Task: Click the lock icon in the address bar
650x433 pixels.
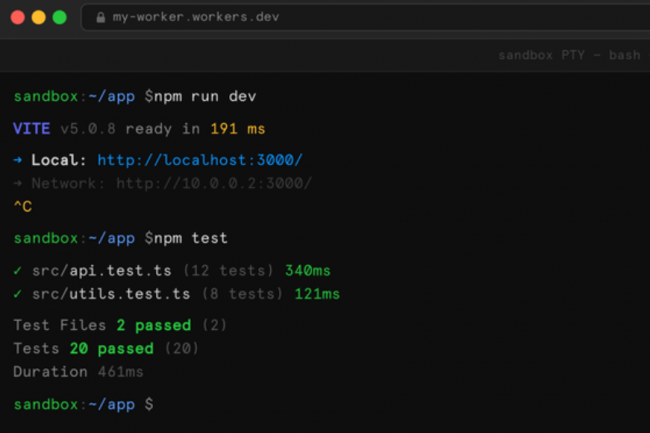Action: tap(99, 17)
